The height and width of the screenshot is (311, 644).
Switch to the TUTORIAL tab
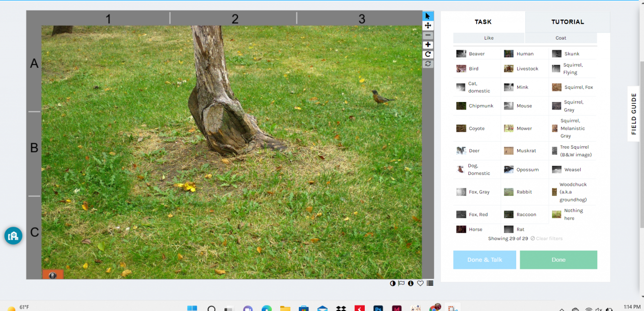568,22
